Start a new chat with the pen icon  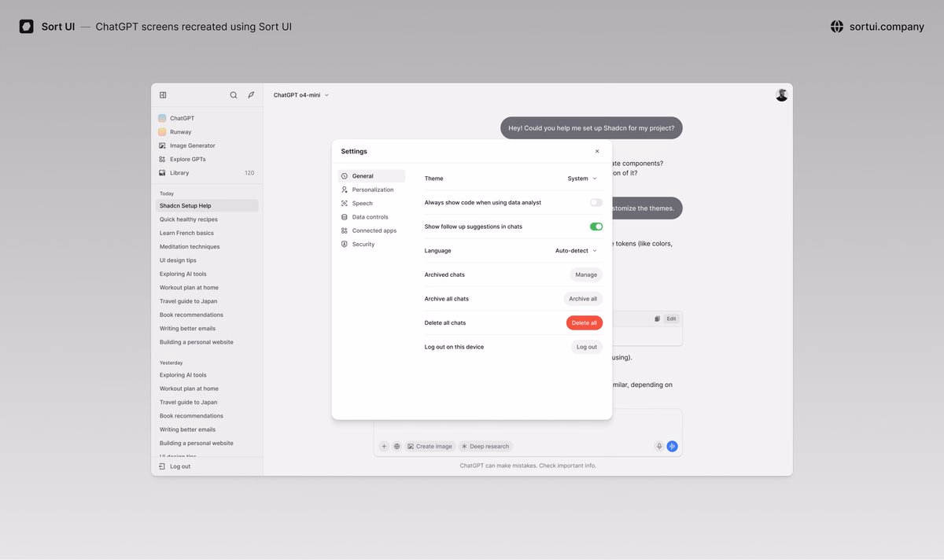(251, 95)
